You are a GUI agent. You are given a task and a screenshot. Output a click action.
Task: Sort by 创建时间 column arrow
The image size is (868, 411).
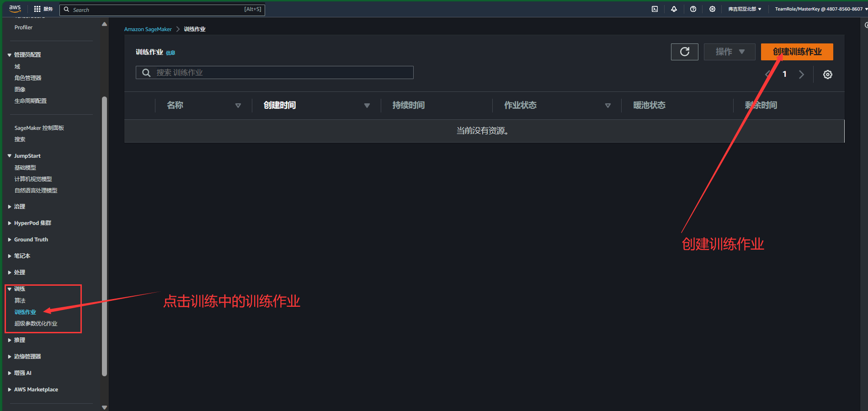click(x=367, y=106)
